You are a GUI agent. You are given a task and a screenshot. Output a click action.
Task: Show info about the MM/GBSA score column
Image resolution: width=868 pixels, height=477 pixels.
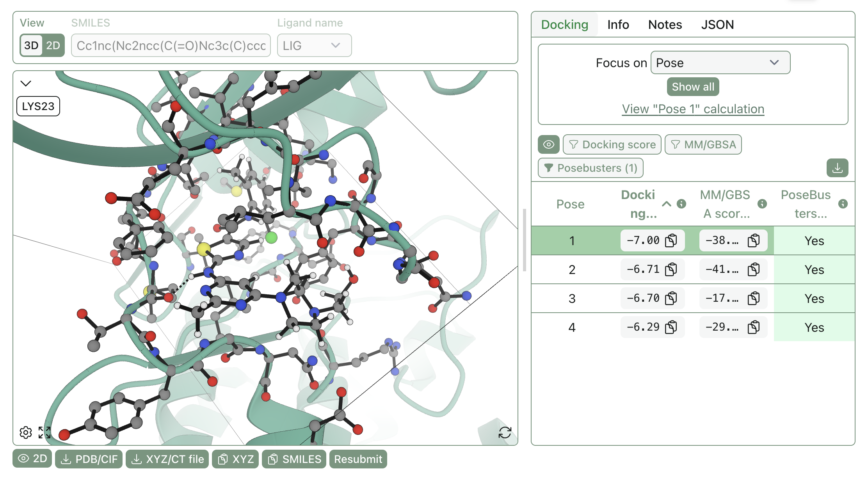[x=762, y=204]
